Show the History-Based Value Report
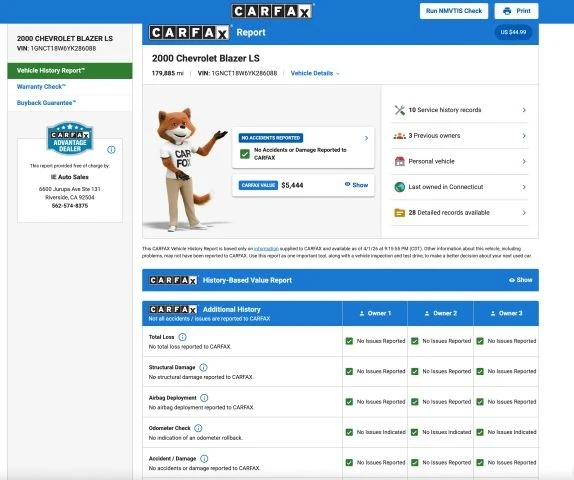 [521, 280]
